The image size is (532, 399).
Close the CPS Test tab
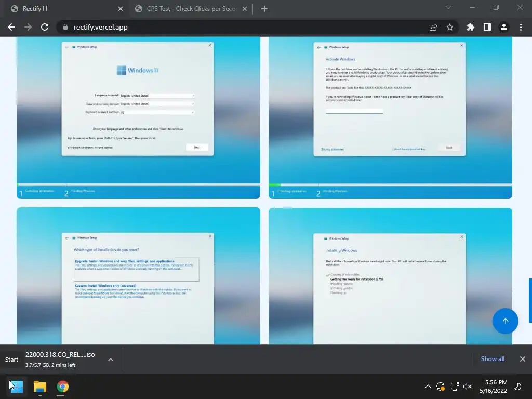[245, 9]
